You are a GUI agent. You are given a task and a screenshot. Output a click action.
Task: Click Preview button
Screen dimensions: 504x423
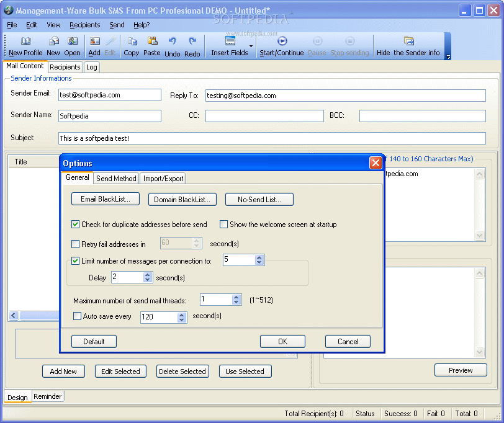(461, 370)
